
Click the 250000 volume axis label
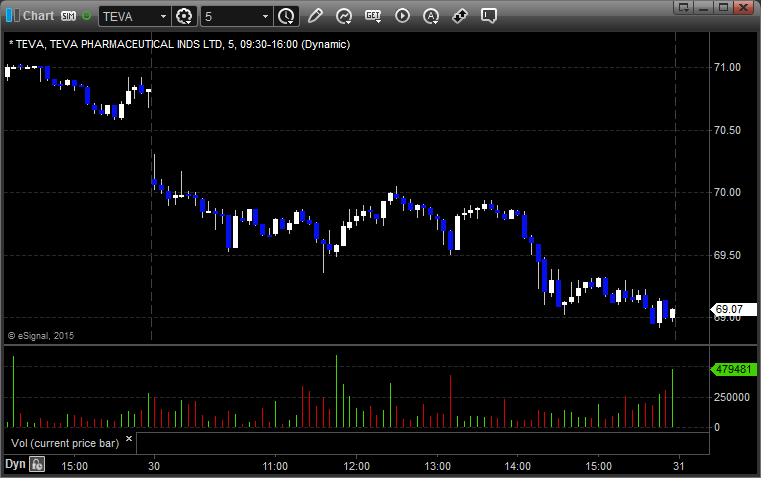pyautogui.click(x=732, y=397)
